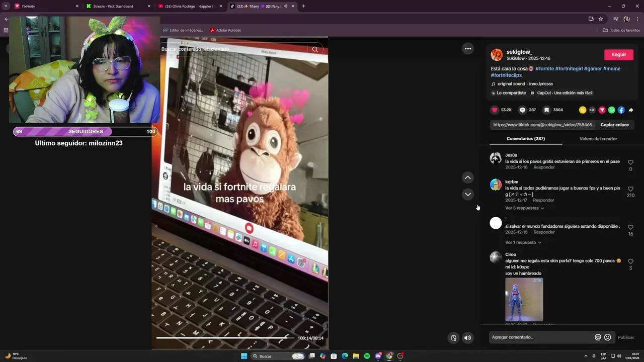The image size is (644, 362).
Task: Click the yellow repost icon
Action: coord(583,110)
